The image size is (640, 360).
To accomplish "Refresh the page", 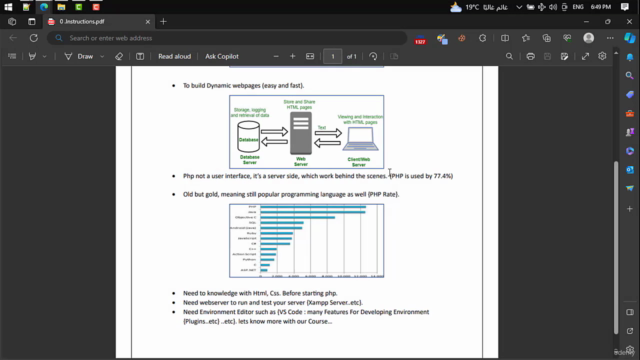I will 33,38.
